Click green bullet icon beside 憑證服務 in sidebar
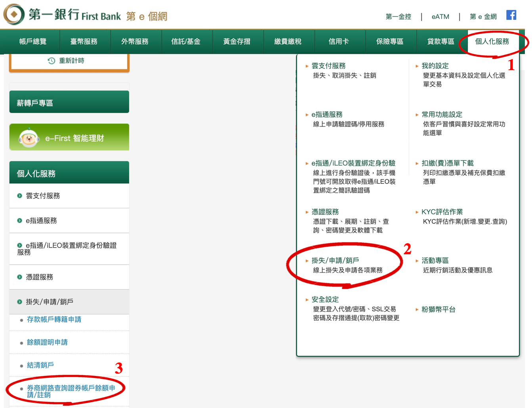The height and width of the screenshot is (408, 532). pyautogui.click(x=19, y=277)
